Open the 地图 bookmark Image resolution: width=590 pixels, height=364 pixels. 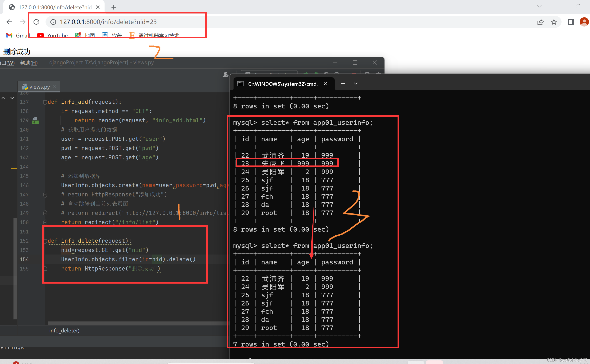tap(85, 35)
